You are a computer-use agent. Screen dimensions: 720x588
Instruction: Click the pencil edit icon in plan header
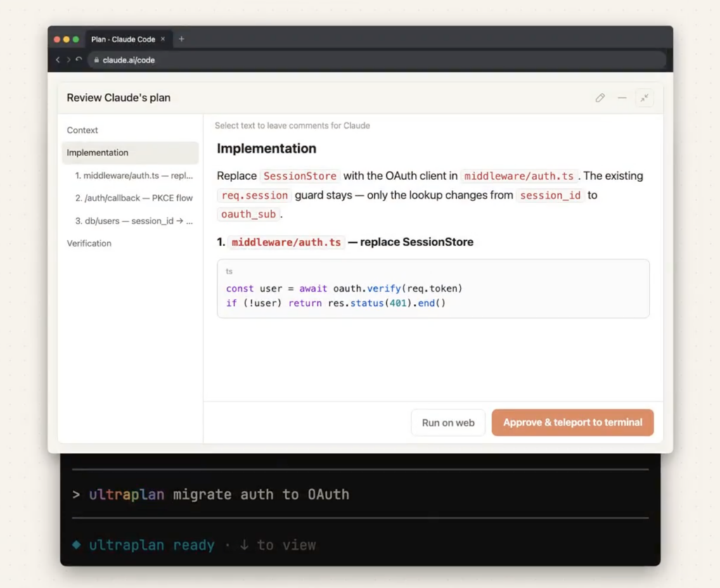(600, 98)
